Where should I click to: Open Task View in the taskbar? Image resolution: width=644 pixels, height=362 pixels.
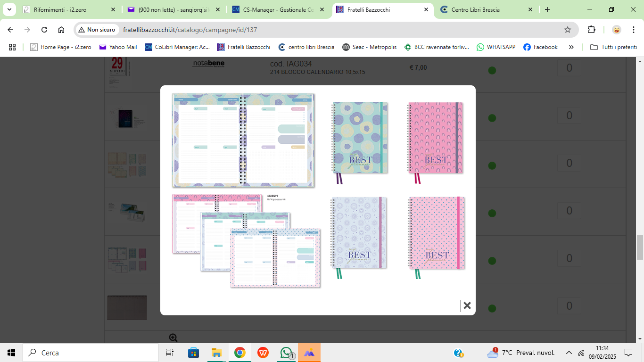pos(170,353)
